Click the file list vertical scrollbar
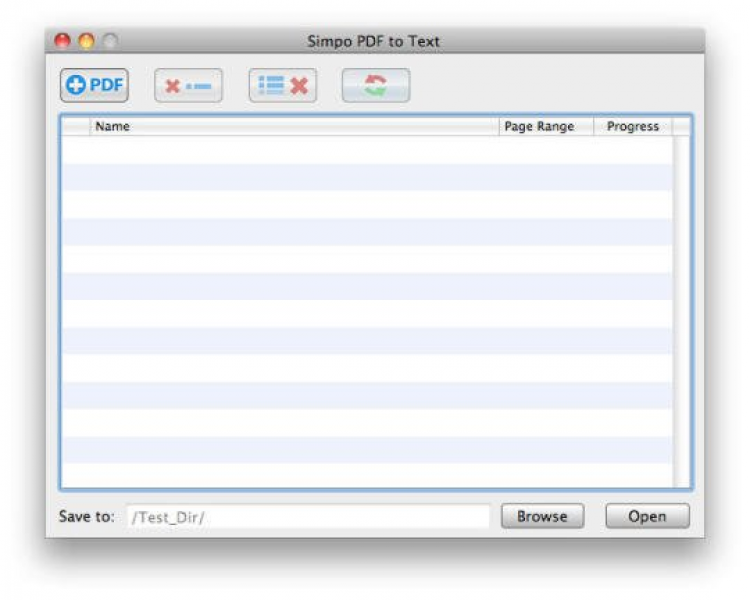The height and width of the screenshot is (600, 750). click(681, 311)
